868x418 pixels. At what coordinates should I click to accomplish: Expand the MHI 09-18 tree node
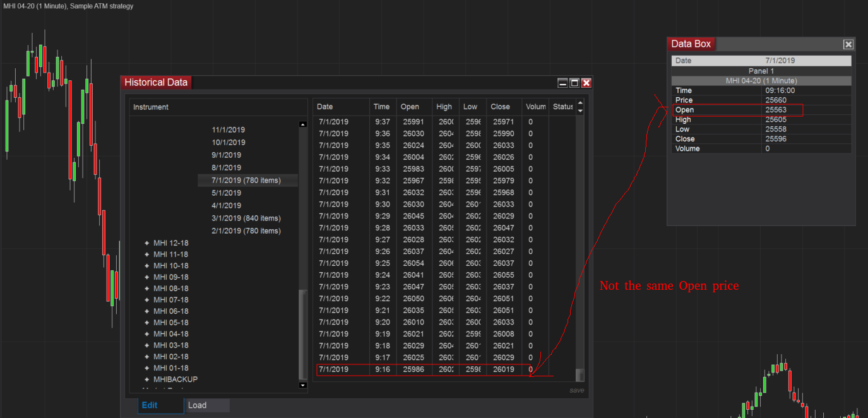(146, 277)
